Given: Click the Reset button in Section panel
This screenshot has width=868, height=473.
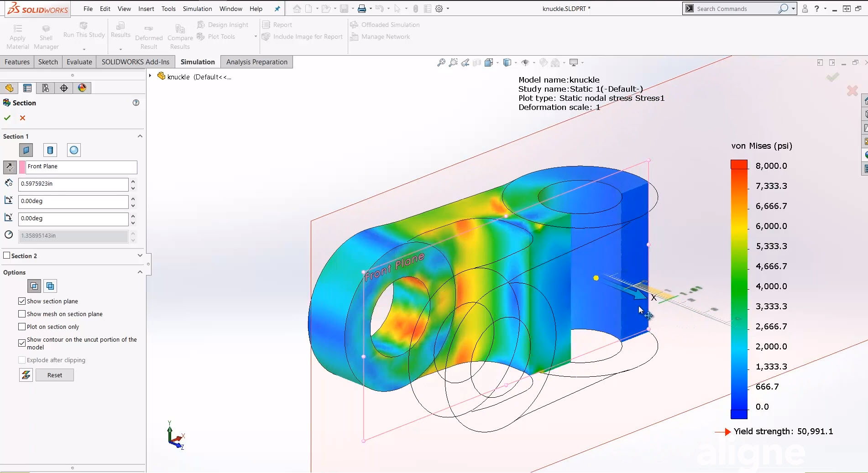Looking at the screenshot, I should pyautogui.click(x=54, y=375).
